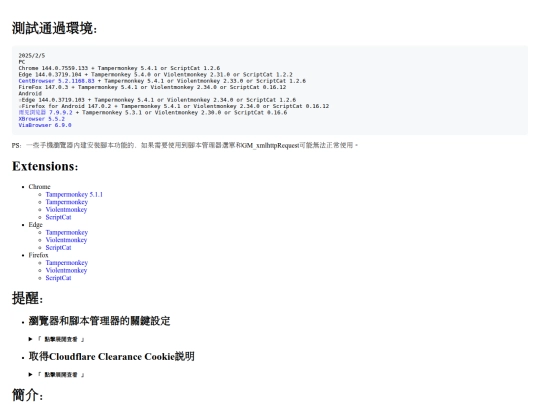This screenshot has height=405, width=540.
Task: Open ScriptCat link under Edge
Action: (x=58, y=248)
